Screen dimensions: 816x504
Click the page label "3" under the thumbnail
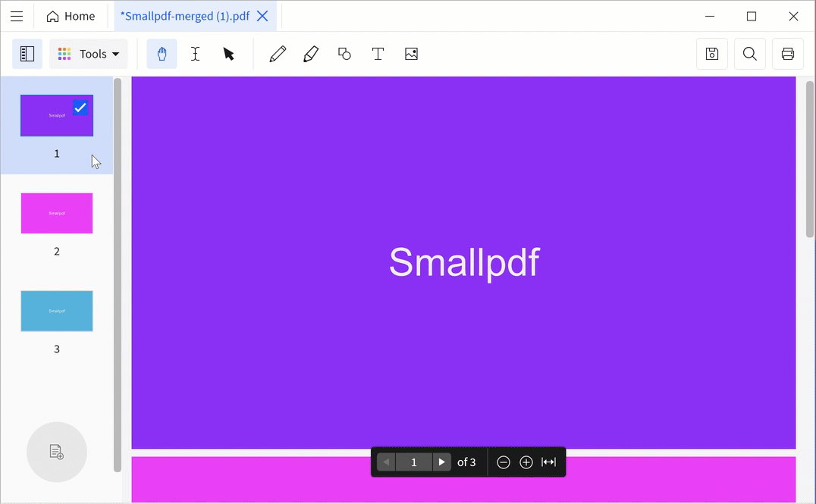coord(57,349)
